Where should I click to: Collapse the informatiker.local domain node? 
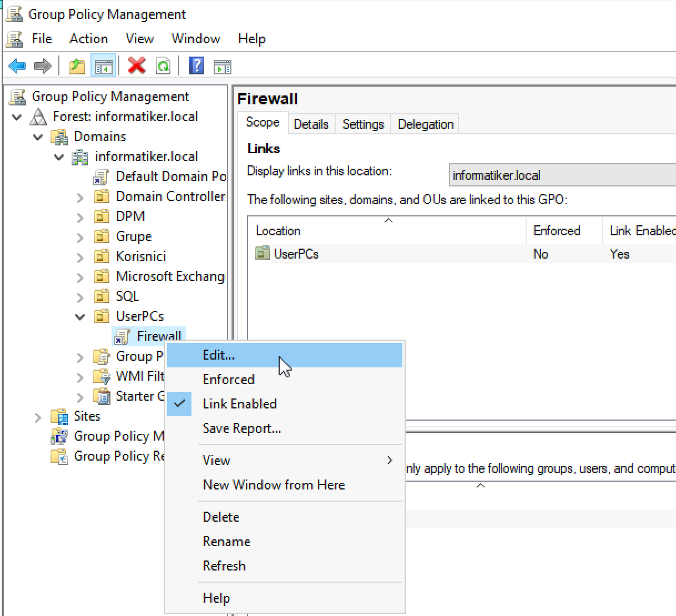[x=59, y=157]
